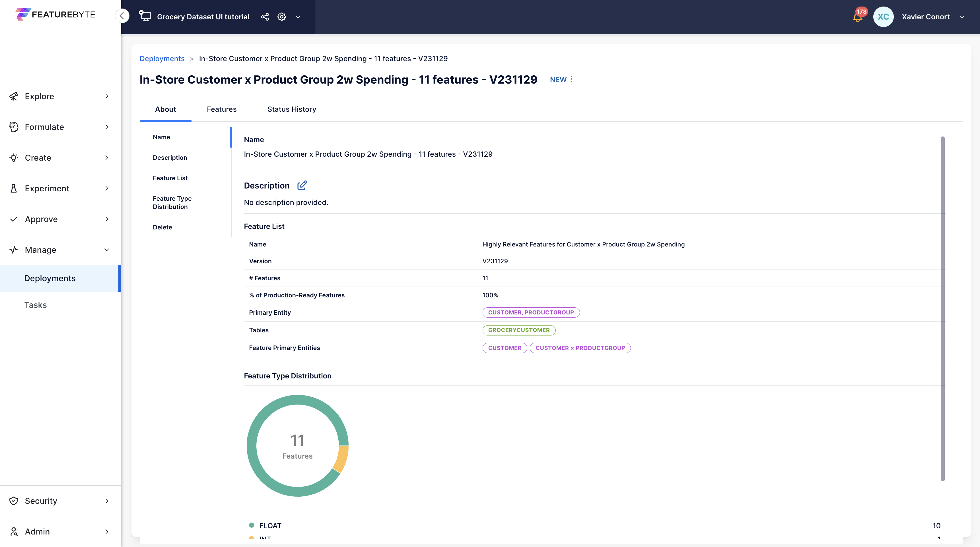This screenshot has height=547, width=980.
Task: Follow the Deployments breadcrumb link
Action: pyautogui.click(x=162, y=59)
